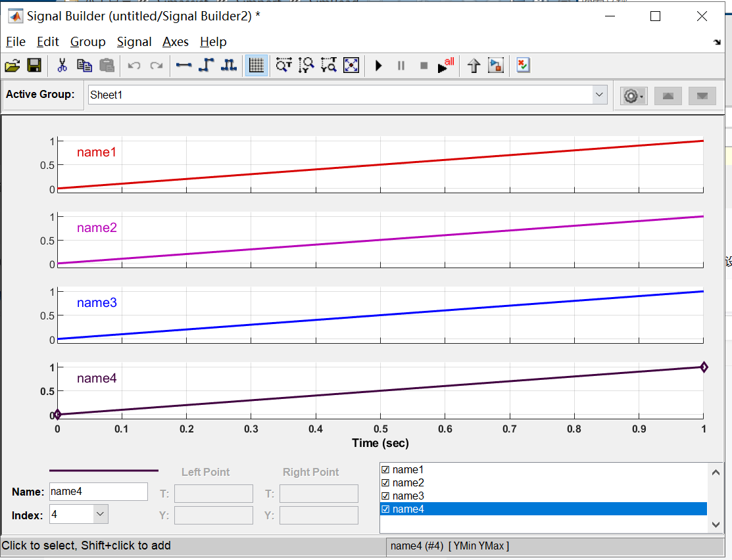Start simulation with play button
Viewport: 732px width, 560px height.
click(x=379, y=65)
